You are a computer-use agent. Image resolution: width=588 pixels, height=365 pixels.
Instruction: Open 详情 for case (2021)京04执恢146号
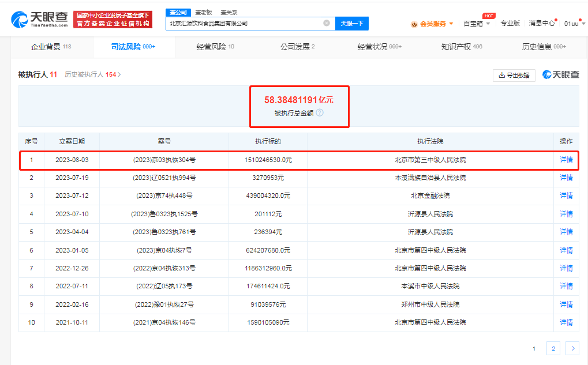[x=566, y=322]
